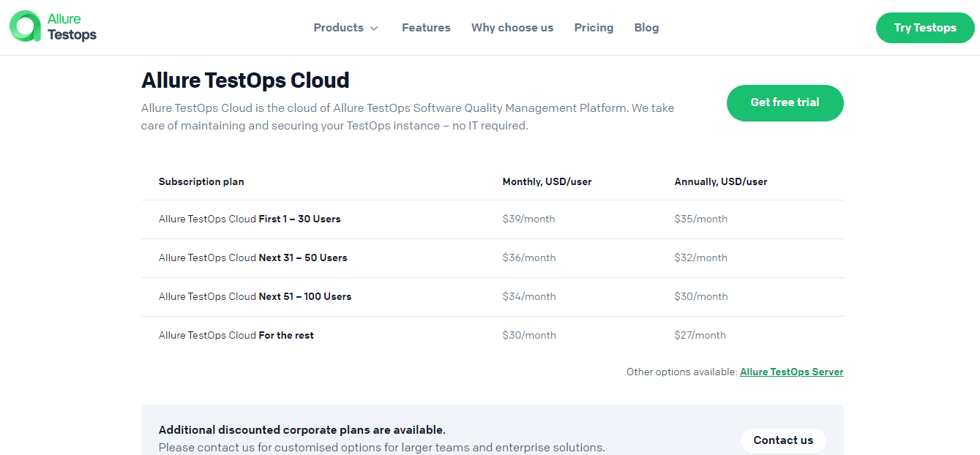Follow the Allure TestOps Server link
The width and height of the screenshot is (980, 455).
[791, 372]
